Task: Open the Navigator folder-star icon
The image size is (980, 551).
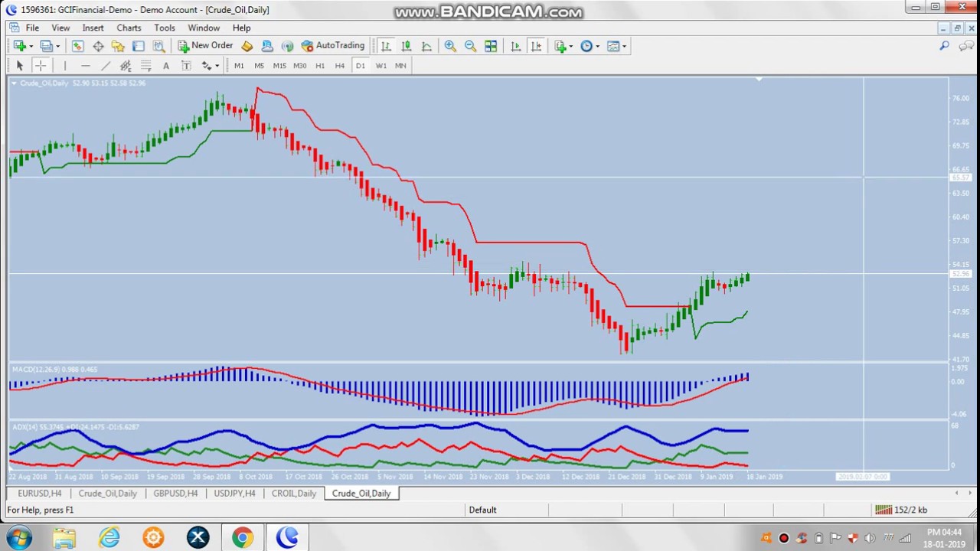Action: click(118, 46)
